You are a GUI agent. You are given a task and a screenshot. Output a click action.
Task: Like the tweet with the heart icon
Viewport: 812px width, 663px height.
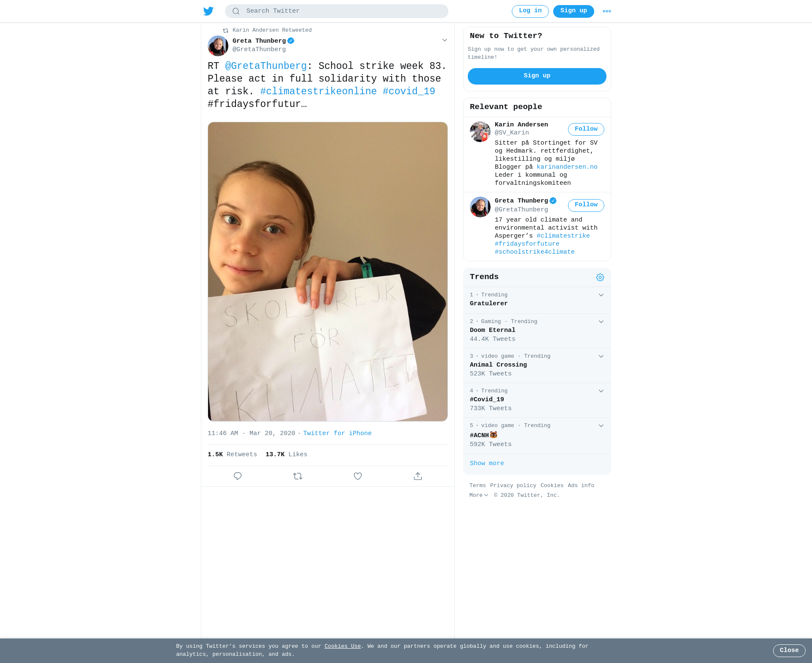[358, 476]
